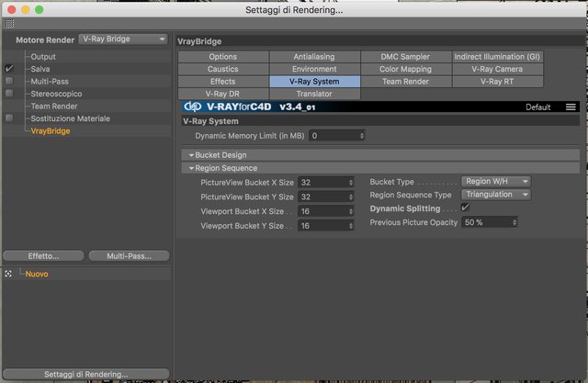Toggle the Salva checkbox
The height and width of the screenshot is (383, 588).
tap(9, 69)
